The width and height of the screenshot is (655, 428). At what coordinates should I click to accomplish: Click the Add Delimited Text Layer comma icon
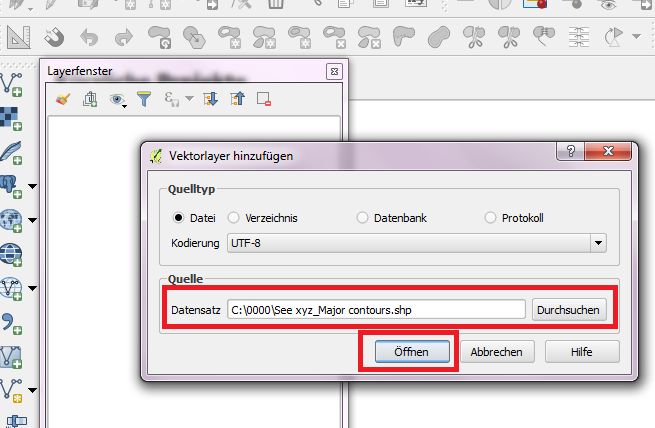pyautogui.click(x=11, y=322)
